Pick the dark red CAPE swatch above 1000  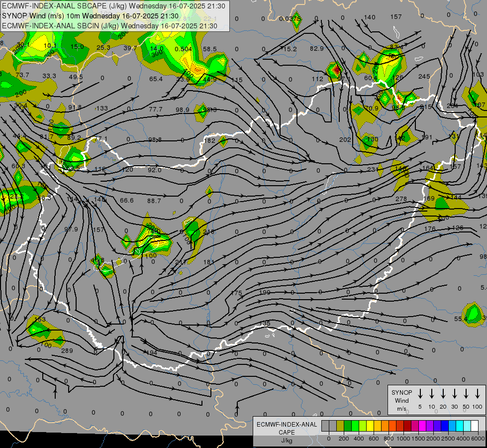tap(407, 426)
